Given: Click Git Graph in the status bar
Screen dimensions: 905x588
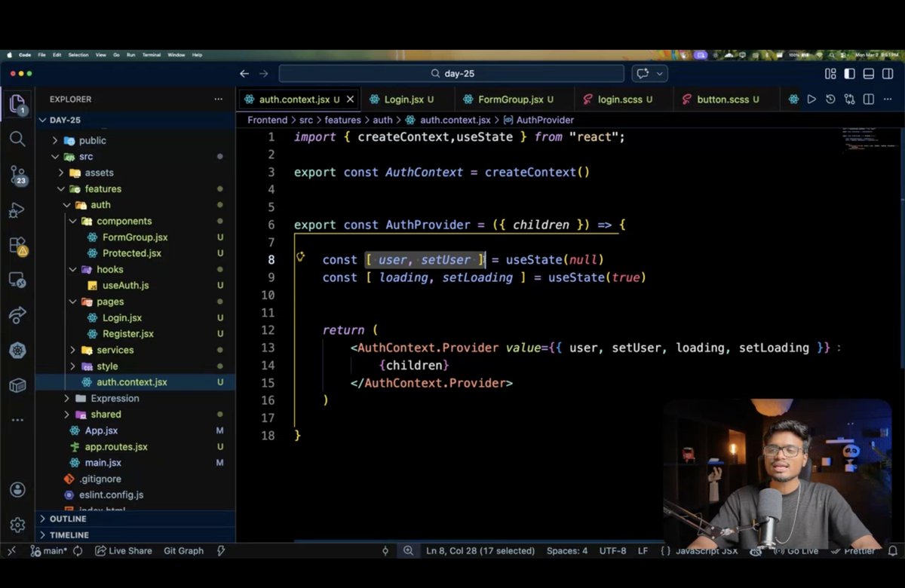Looking at the screenshot, I should click(x=183, y=551).
